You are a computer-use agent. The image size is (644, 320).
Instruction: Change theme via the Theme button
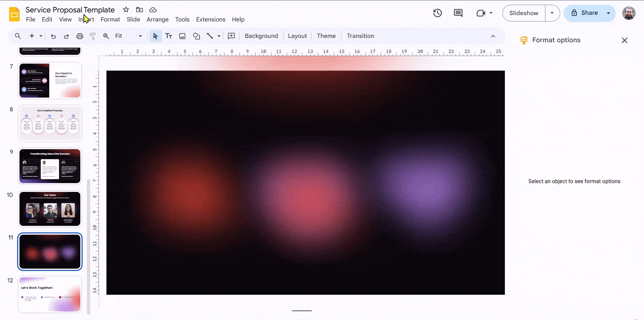(x=326, y=36)
